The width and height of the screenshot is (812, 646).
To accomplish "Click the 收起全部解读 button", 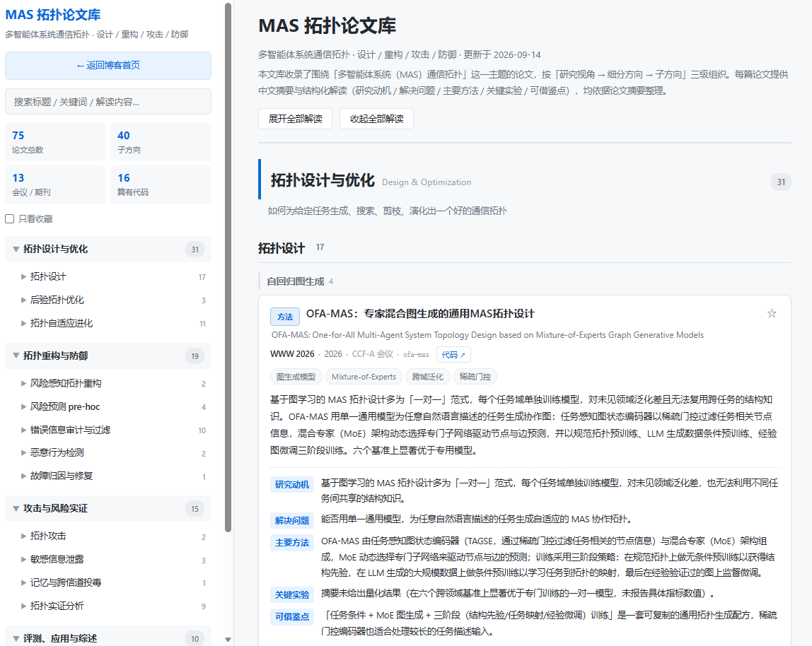I will [376, 119].
